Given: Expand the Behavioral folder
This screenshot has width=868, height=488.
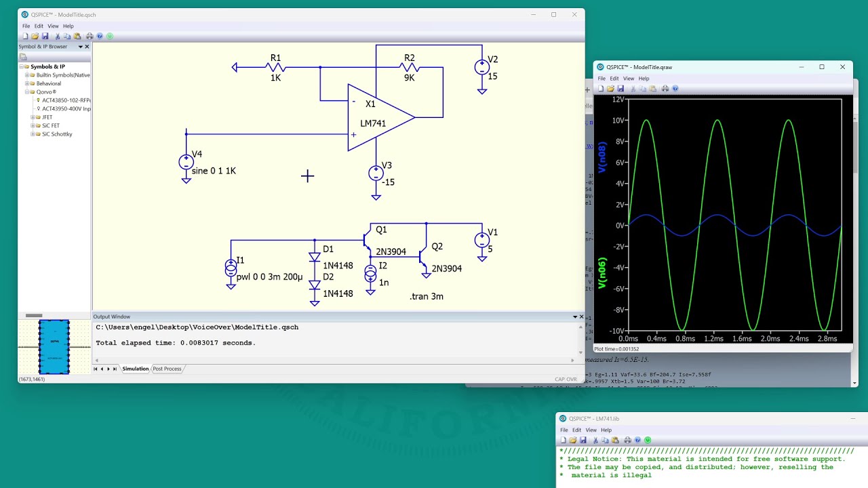Looking at the screenshot, I should pyautogui.click(x=27, y=83).
